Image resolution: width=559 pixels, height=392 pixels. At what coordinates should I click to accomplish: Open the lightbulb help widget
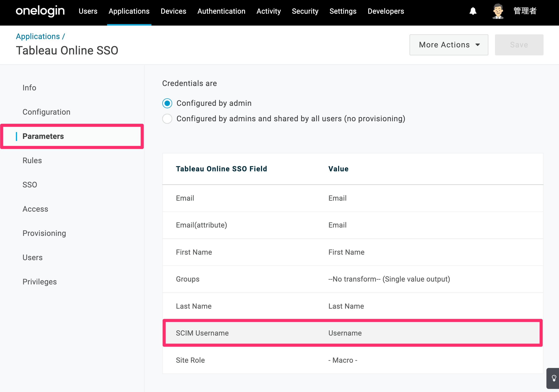553,378
